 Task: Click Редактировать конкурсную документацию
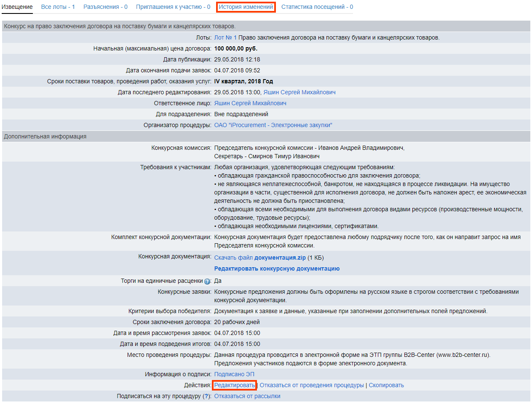(277, 268)
